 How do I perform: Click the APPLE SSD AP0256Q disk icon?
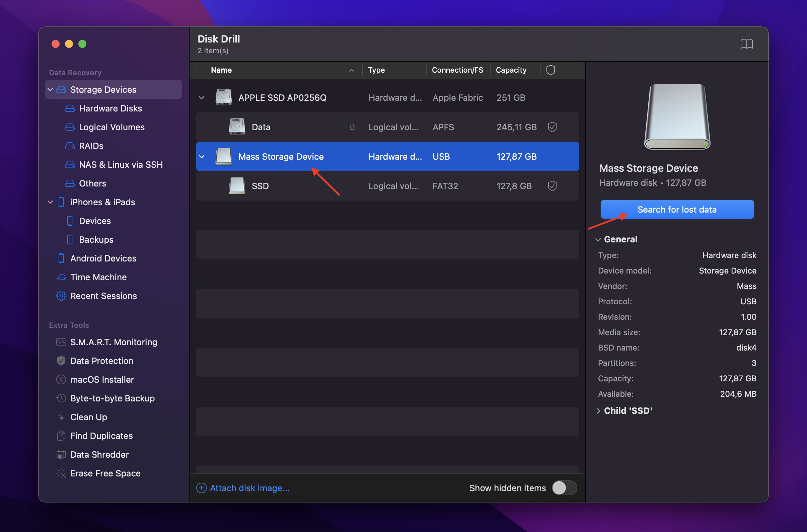tap(224, 97)
